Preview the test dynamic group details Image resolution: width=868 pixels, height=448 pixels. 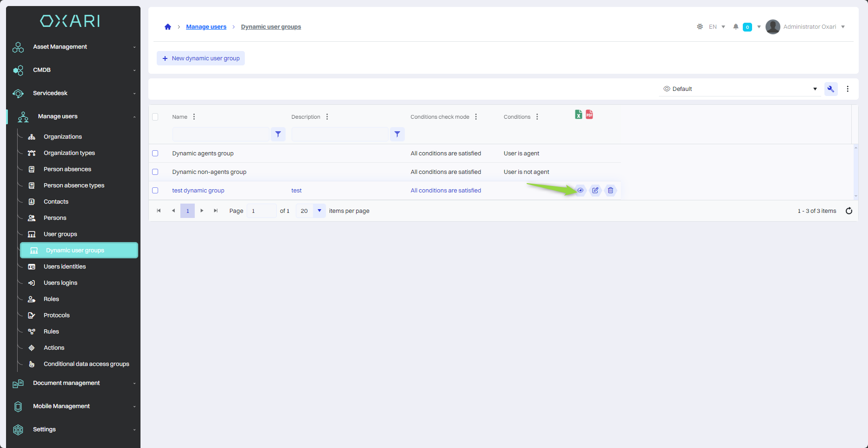(580, 190)
